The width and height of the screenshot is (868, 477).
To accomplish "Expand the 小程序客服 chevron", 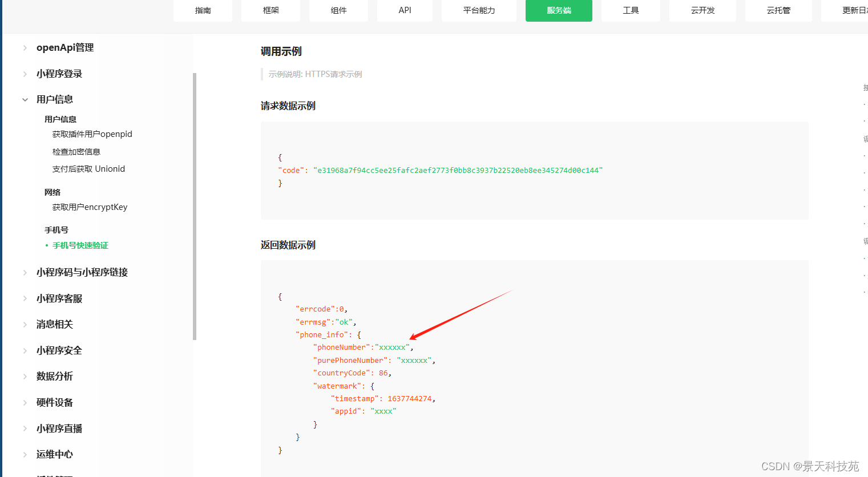I will pos(25,299).
